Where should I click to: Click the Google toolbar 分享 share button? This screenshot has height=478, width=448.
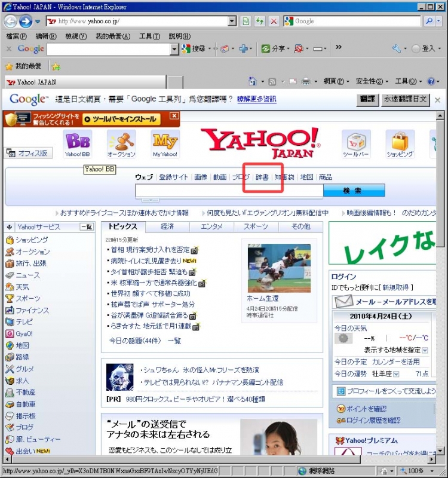tap(275, 48)
